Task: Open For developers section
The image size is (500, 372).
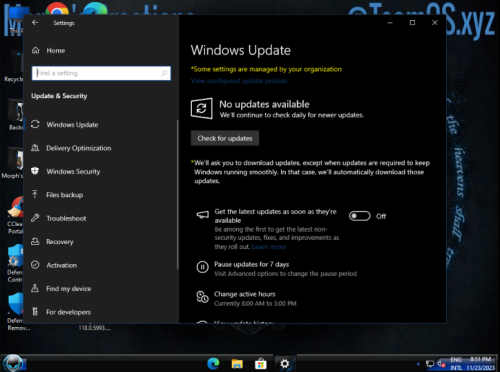Action: (68, 312)
